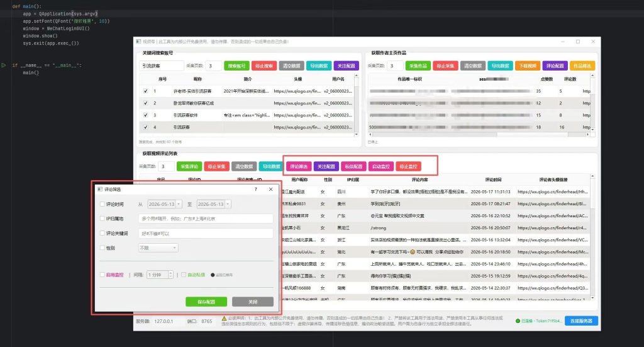The image size is (644, 347).
Task: Click the green 搜索账号 button
Action: (236, 65)
